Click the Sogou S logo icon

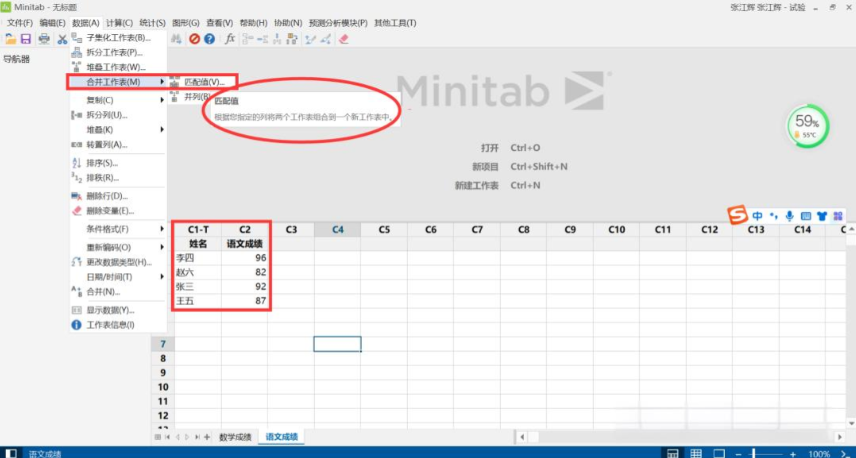[x=738, y=215]
